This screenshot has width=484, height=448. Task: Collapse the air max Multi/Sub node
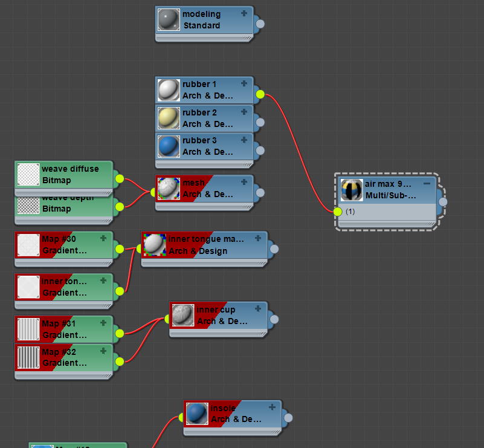click(427, 183)
